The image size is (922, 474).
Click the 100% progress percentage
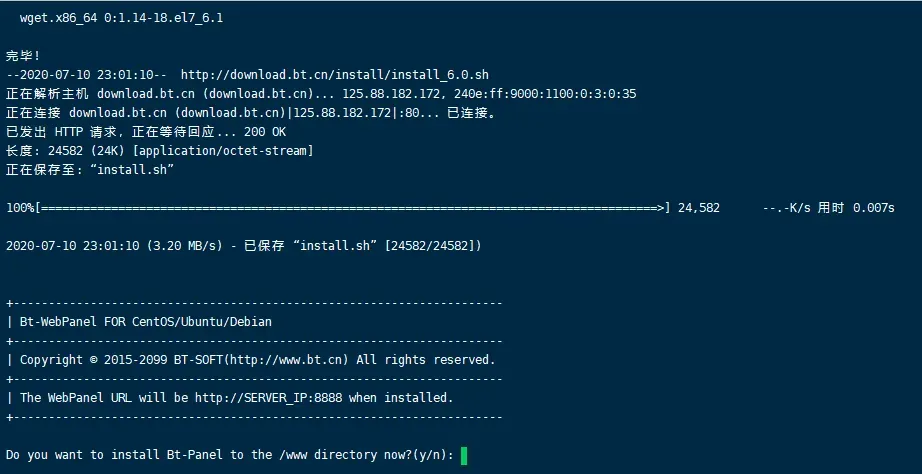[20, 208]
